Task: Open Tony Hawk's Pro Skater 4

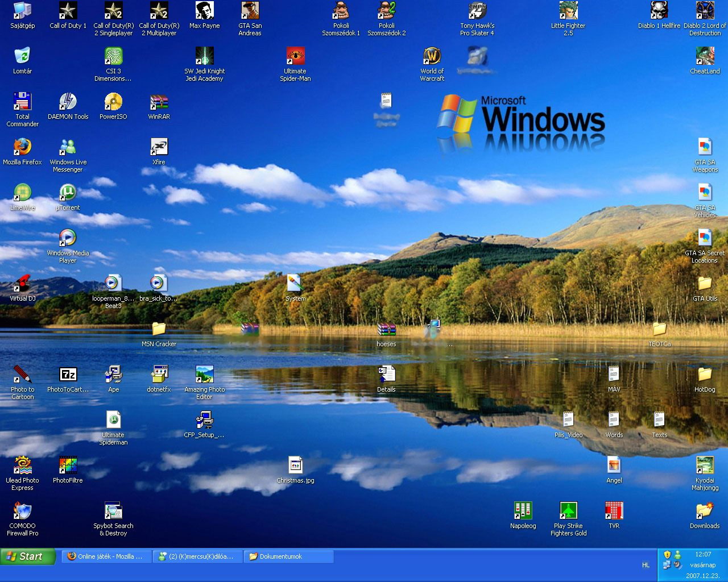Action: 477,19
